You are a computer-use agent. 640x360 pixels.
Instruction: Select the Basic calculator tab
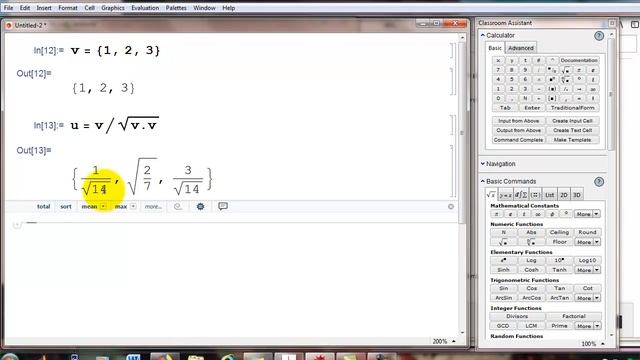495,48
